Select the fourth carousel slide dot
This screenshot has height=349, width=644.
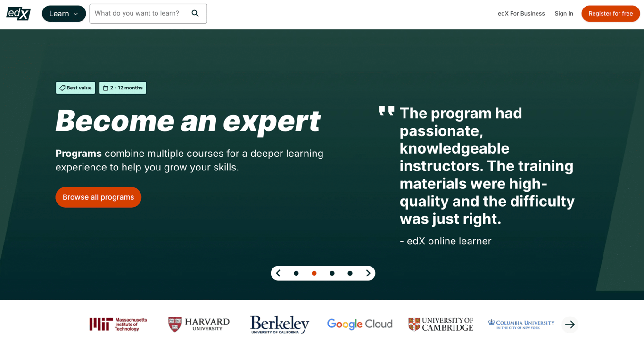point(350,273)
